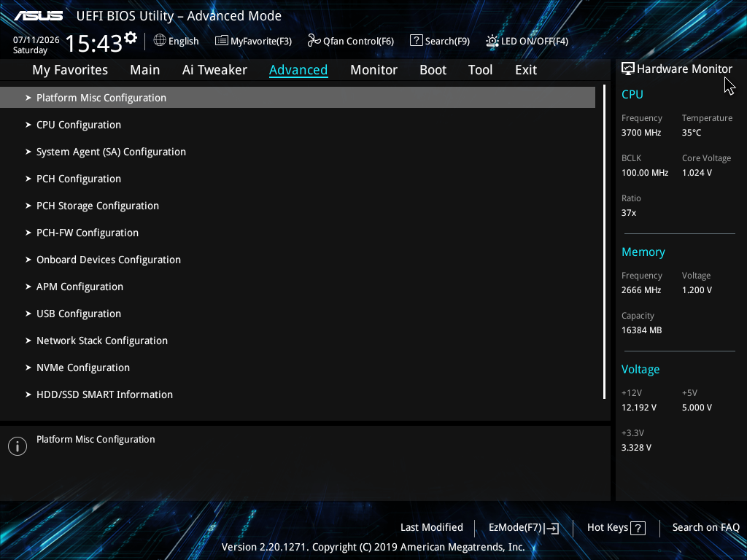Click +5V value 5.000 V
The width and height of the screenshot is (747, 560).
tap(697, 408)
